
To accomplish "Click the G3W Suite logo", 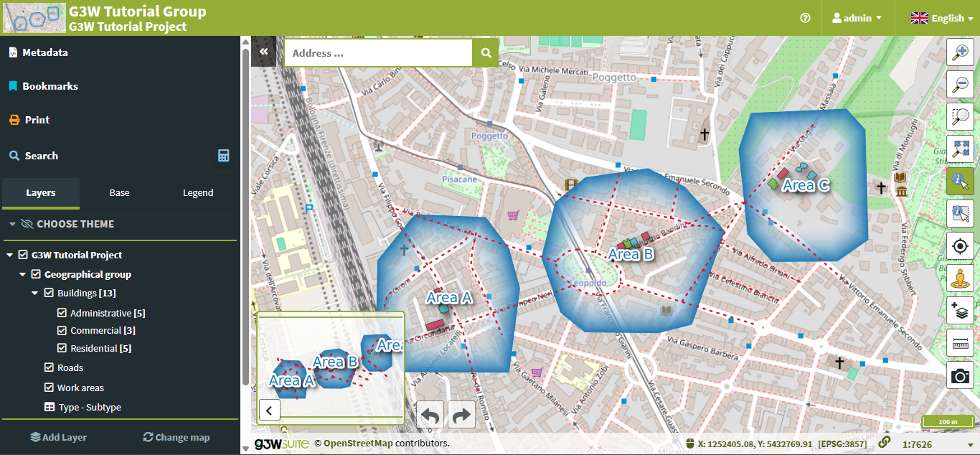I will pyautogui.click(x=281, y=444).
